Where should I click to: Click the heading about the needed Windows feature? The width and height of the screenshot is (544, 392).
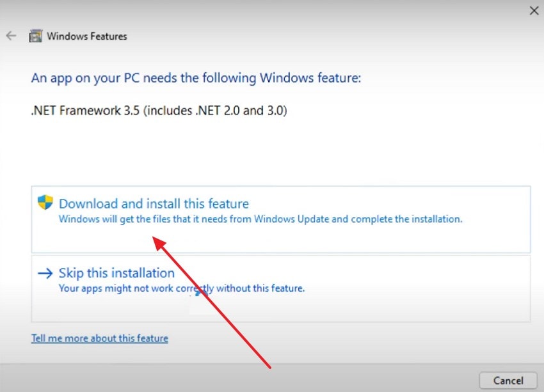point(196,78)
